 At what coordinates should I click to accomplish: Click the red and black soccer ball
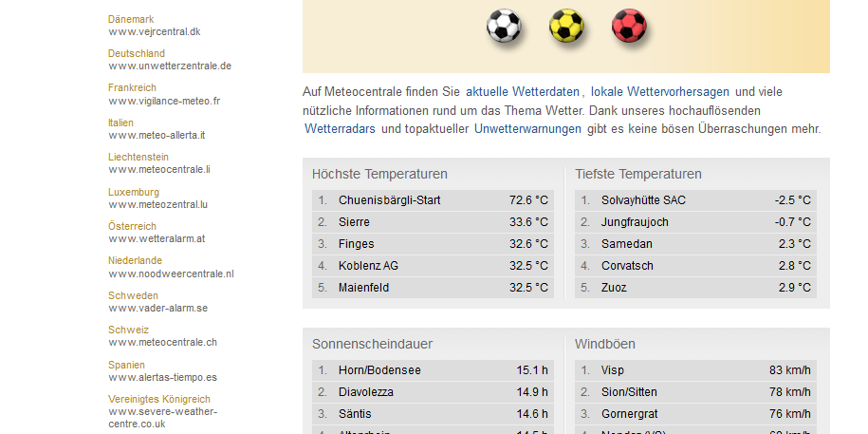[629, 27]
